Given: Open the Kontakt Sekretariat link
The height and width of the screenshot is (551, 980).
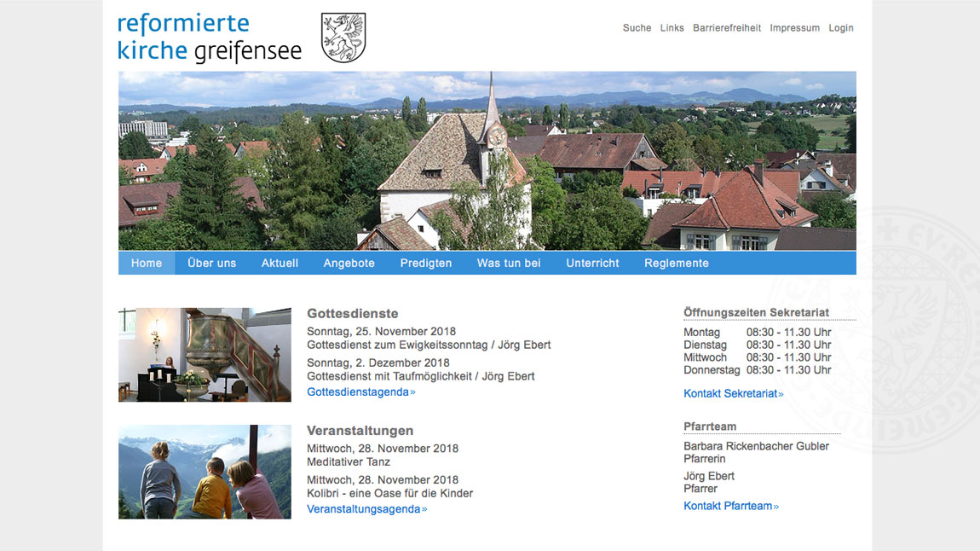Looking at the screenshot, I should pos(734,393).
